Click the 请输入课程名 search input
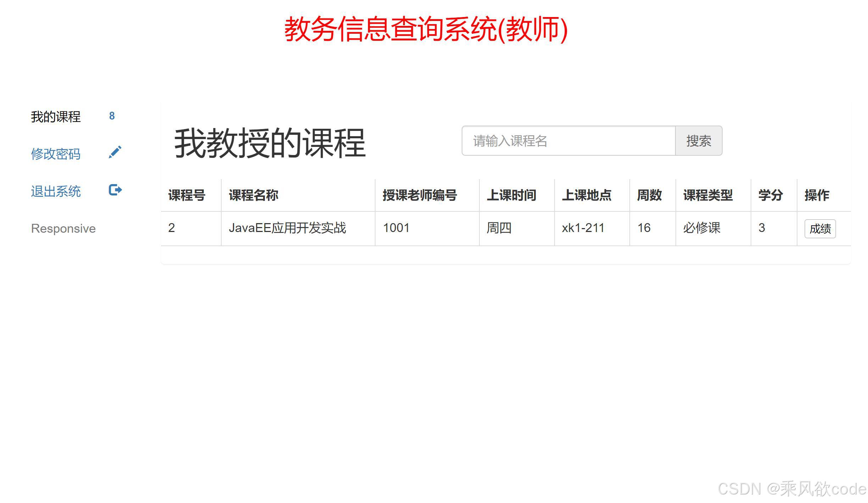The width and height of the screenshot is (868, 503). click(567, 141)
